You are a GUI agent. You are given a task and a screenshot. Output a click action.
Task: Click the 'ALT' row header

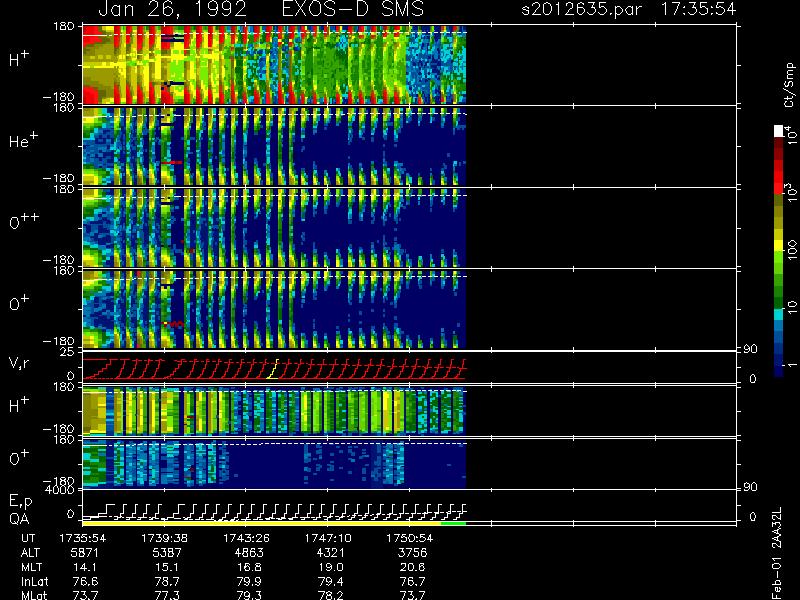point(30,553)
